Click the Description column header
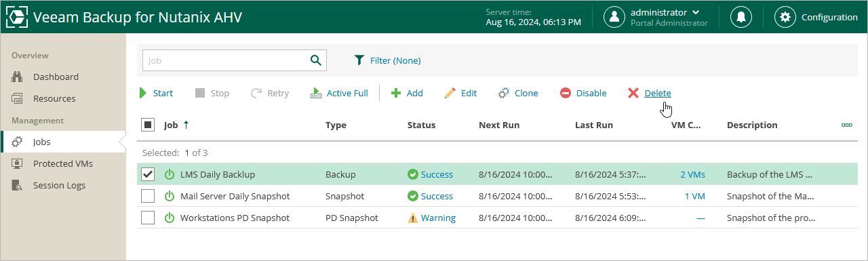 [752, 125]
